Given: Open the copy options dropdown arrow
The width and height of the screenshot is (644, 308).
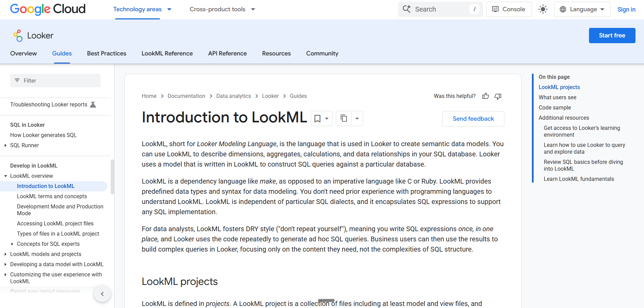Looking at the screenshot, I should coord(357,118).
